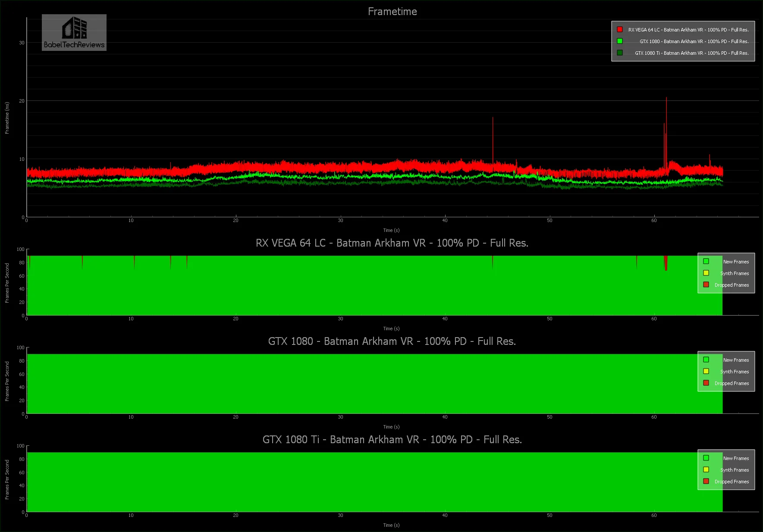The image size is (763, 532).
Task: Click the Time (s) label under GTX 1080 Ti chart
Action: (x=391, y=525)
